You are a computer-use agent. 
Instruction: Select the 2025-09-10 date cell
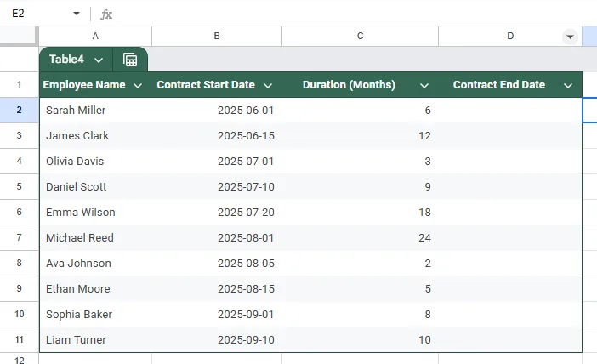click(217, 339)
